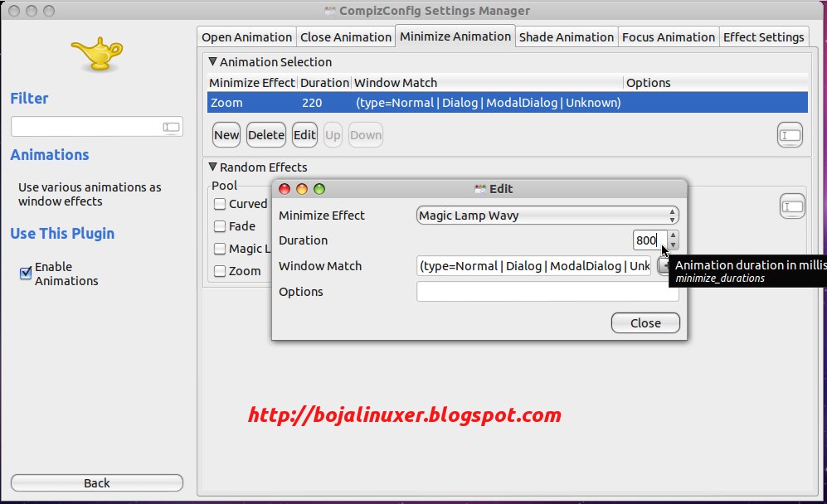Image resolution: width=827 pixels, height=504 pixels.
Task: Switch to the Shade Animation tab
Action: coord(566,37)
